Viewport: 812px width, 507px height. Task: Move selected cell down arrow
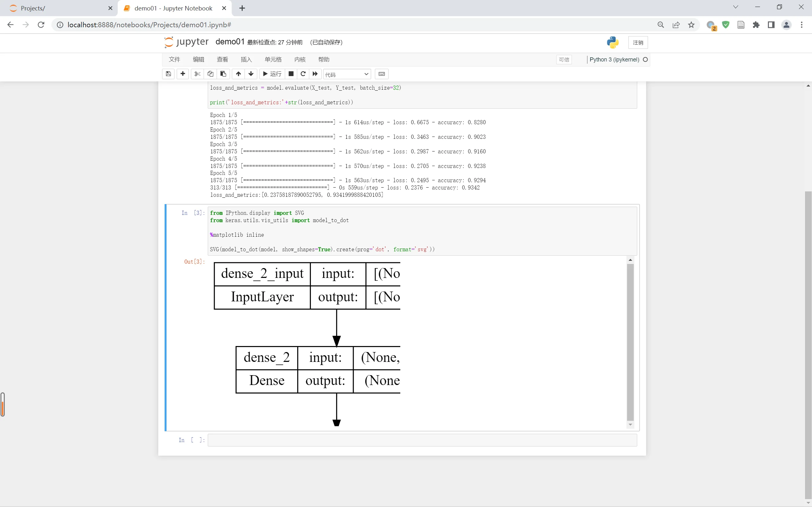(x=251, y=74)
